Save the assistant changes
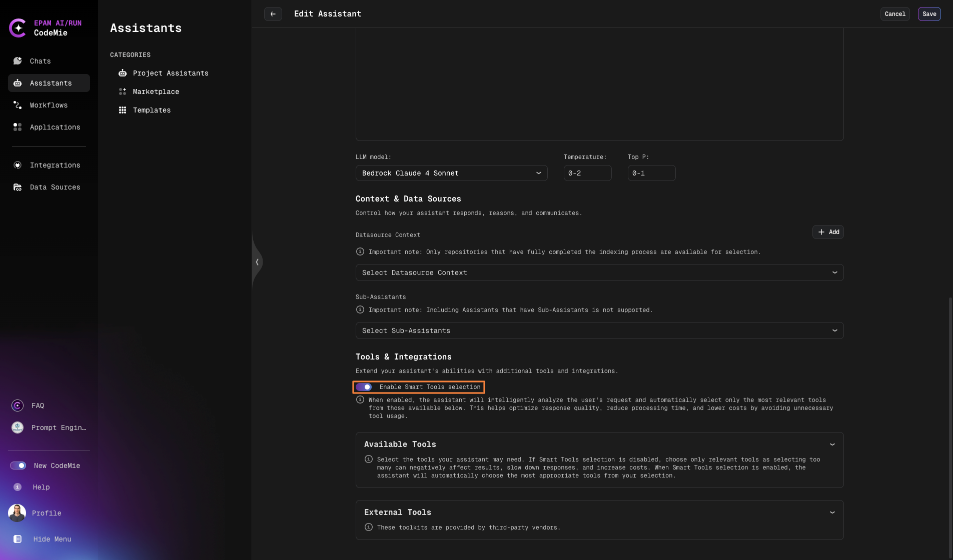 (x=929, y=14)
